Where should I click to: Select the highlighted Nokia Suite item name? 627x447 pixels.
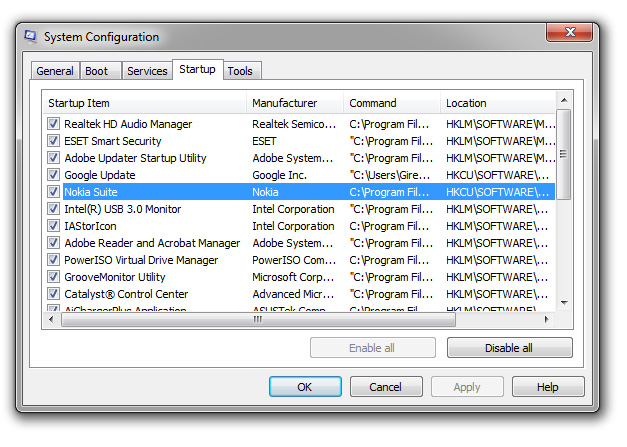click(x=91, y=192)
